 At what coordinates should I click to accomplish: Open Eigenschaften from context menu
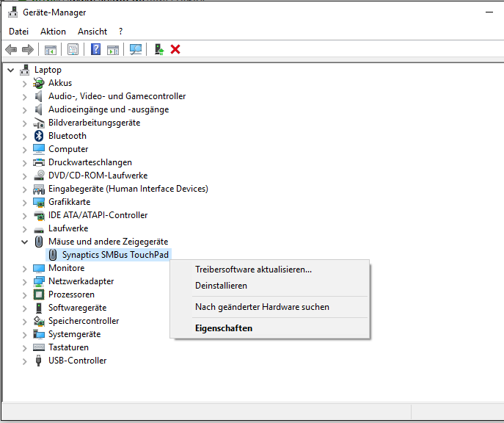tap(223, 328)
